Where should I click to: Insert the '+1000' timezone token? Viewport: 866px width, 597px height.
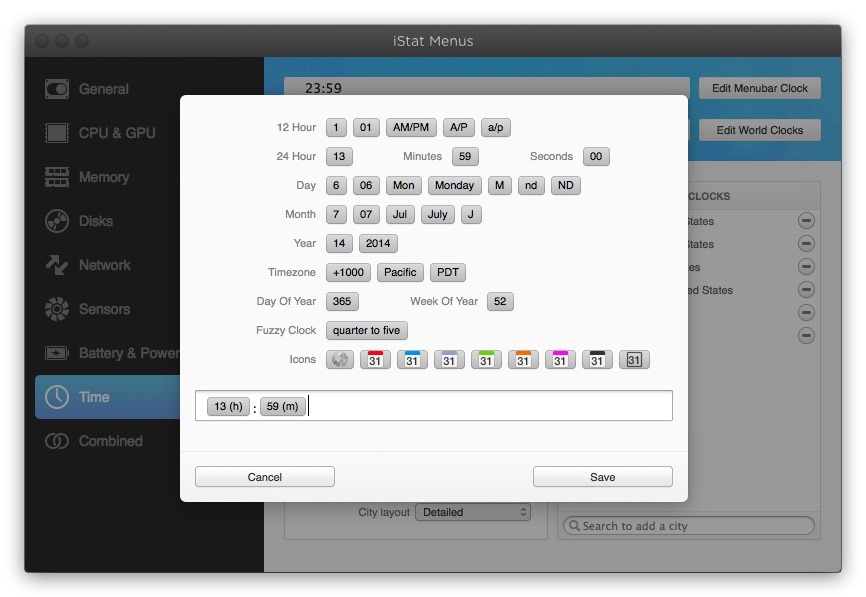pos(348,272)
